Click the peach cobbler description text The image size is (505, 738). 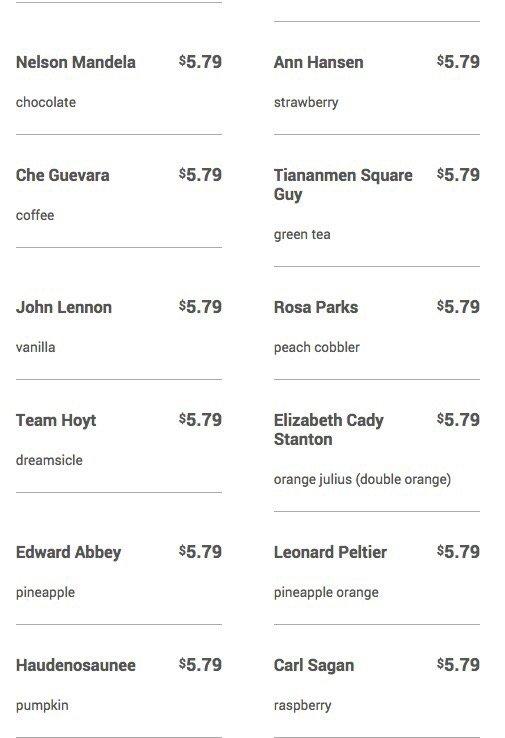(317, 347)
